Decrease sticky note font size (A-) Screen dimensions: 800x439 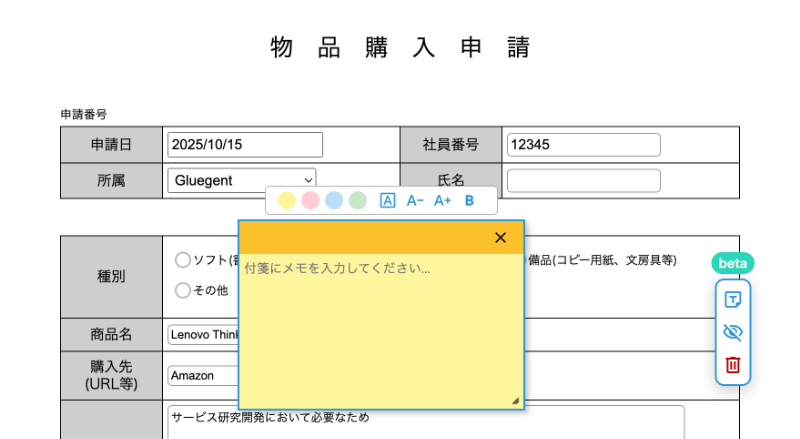point(416,201)
